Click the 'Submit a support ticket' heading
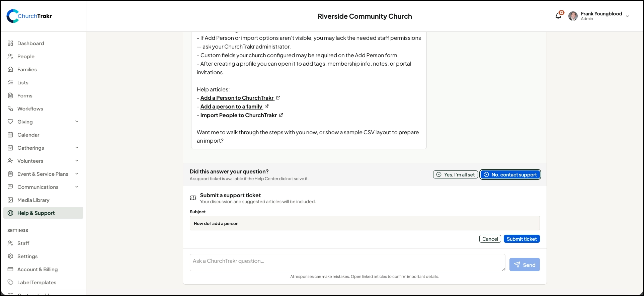This screenshot has width=644, height=296. (230, 195)
